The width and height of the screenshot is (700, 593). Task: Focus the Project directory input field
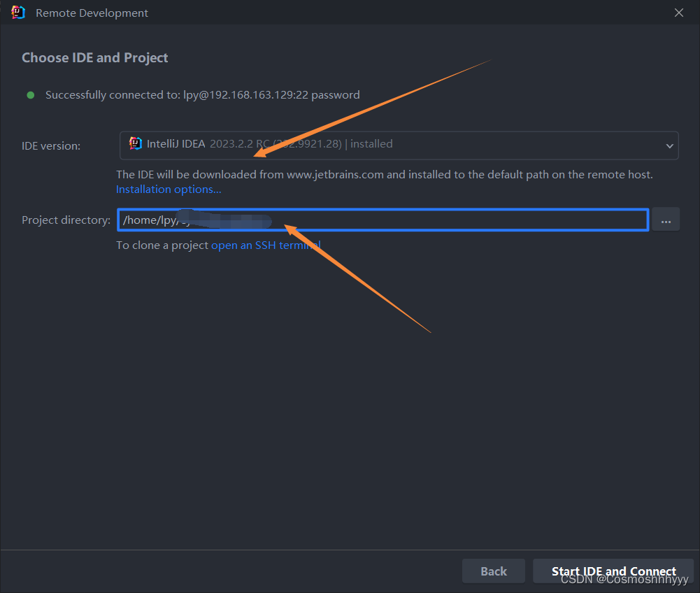coord(383,220)
